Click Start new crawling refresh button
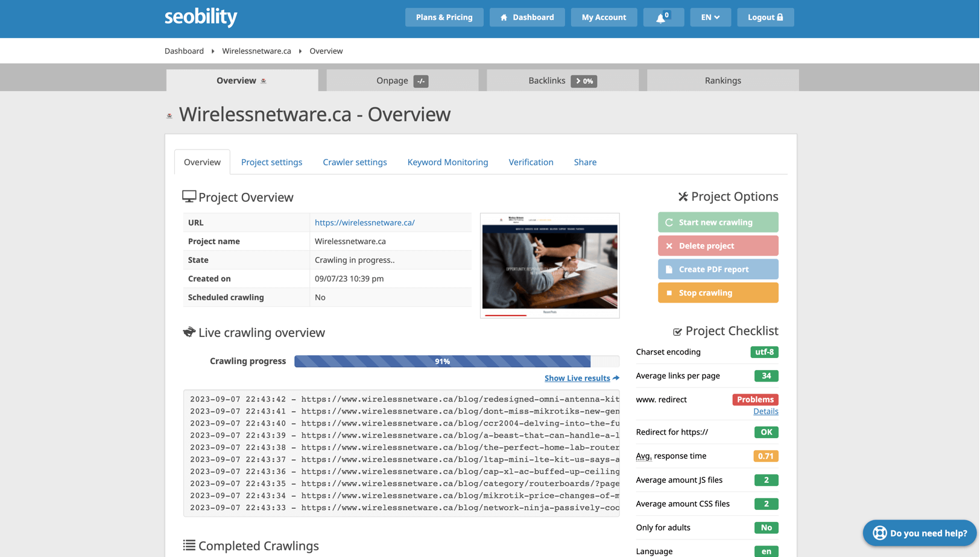Screen dimensions: 980x557 [x=718, y=222]
